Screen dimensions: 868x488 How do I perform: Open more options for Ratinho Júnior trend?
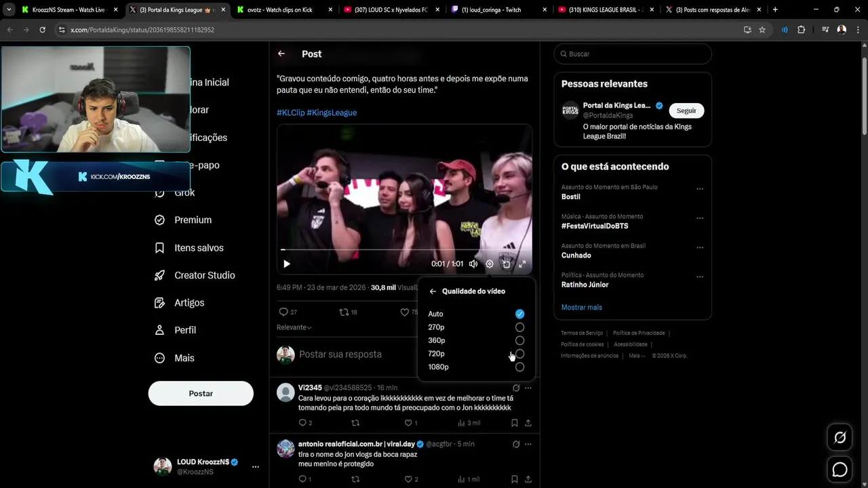(700, 277)
